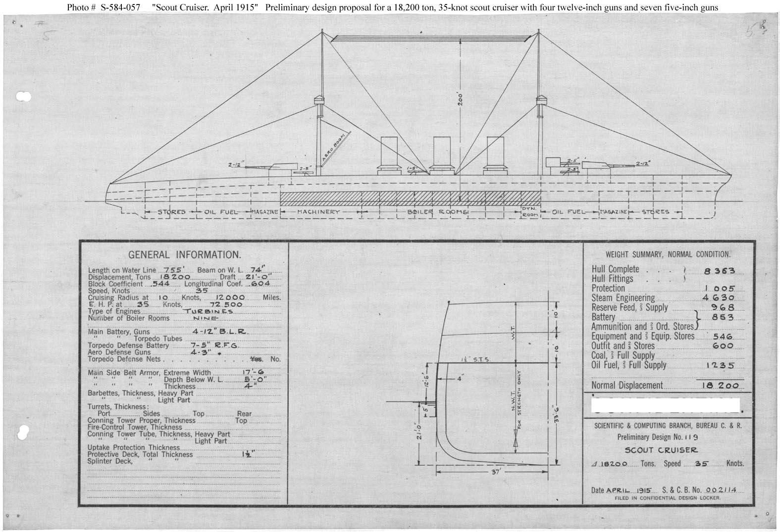Select the BOILER ROOMS compartment label
The height and width of the screenshot is (532, 780).
tap(438, 212)
